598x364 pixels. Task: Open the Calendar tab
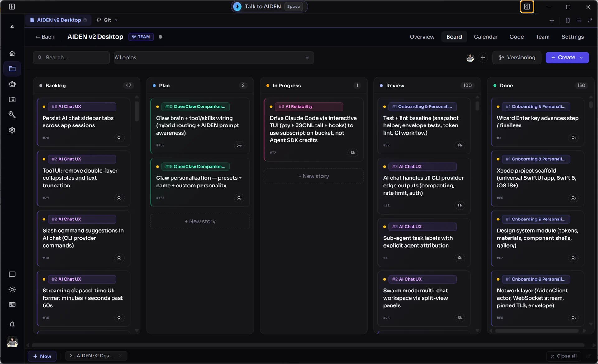pos(486,37)
